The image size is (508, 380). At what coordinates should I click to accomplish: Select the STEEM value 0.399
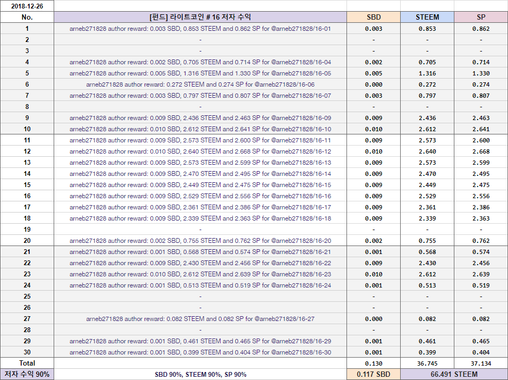427,352
